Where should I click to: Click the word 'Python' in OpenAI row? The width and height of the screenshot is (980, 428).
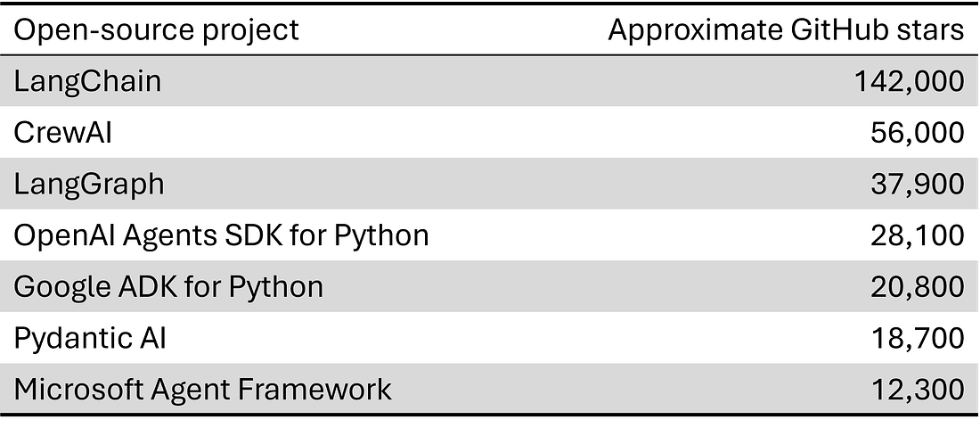click(x=381, y=236)
